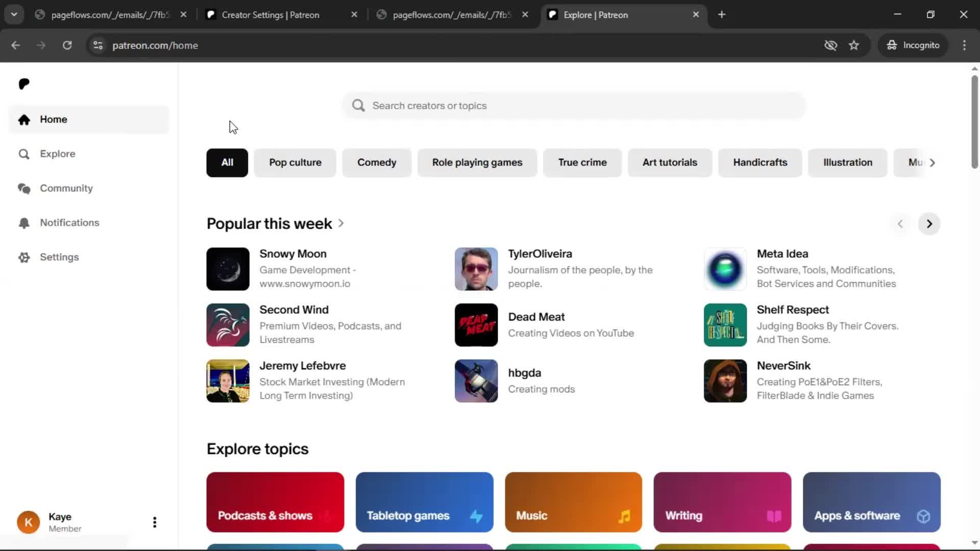Open NeverSink creator thumbnail

coord(725,381)
